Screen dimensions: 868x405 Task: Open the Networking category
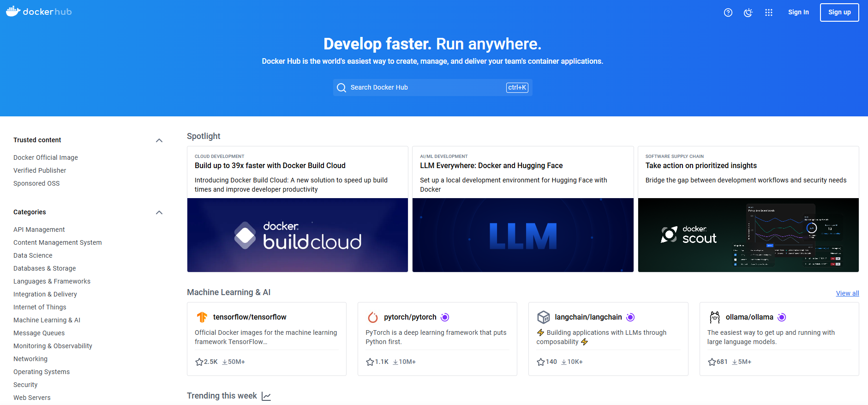coord(30,359)
